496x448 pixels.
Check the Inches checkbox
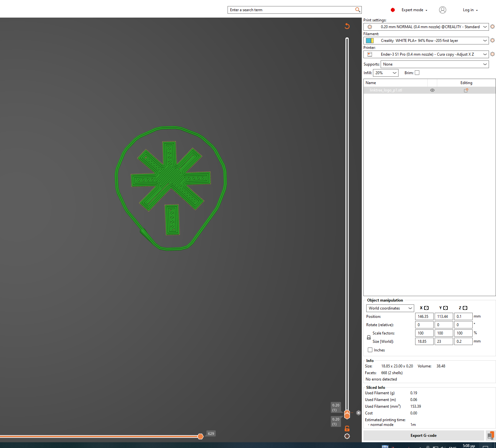tap(370, 350)
